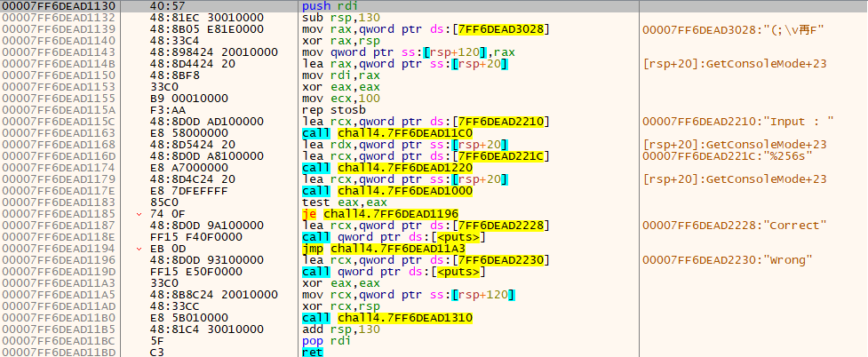This screenshot has height=357, width=868.
Task: Click the jump arrow at address 00007FF6DEAD1194
Action: pos(139,249)
